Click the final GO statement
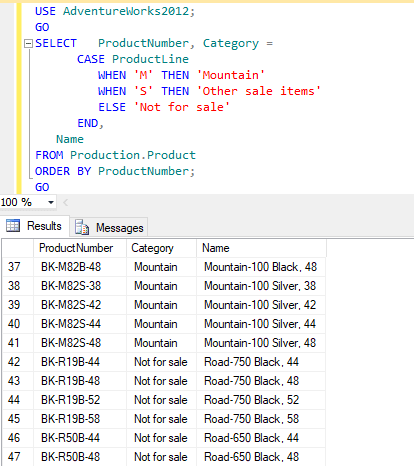Image resolution: width=415 pixels, height=469 pixels. click(42, 187)
